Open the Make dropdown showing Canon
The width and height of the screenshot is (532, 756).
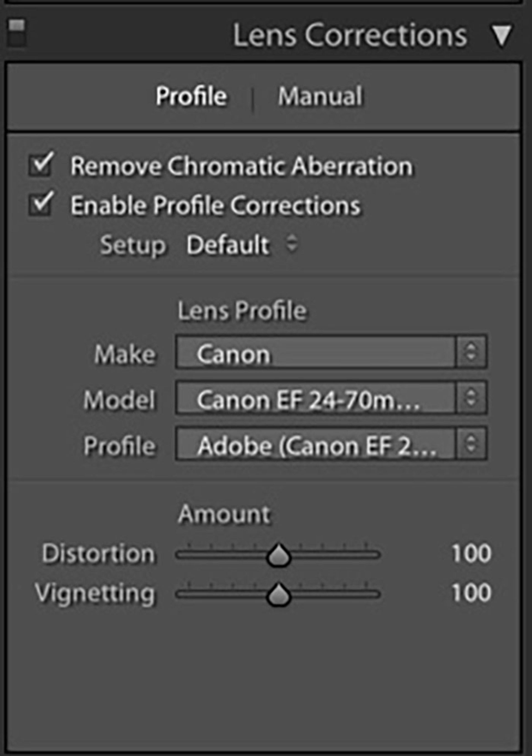pyautogui.click(x=331, y=352)
